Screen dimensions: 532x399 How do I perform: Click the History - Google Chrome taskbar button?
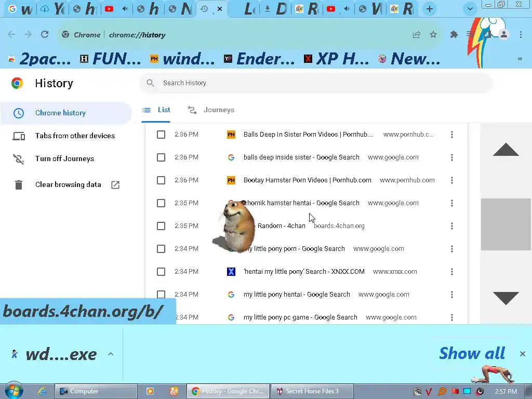coord(228,391)
